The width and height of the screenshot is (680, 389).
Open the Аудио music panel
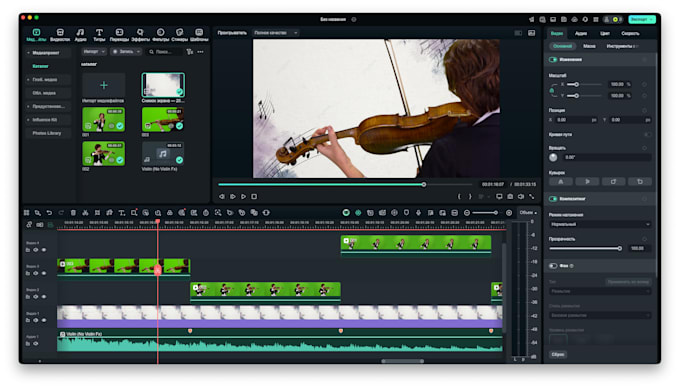click(x=80, y=35)
